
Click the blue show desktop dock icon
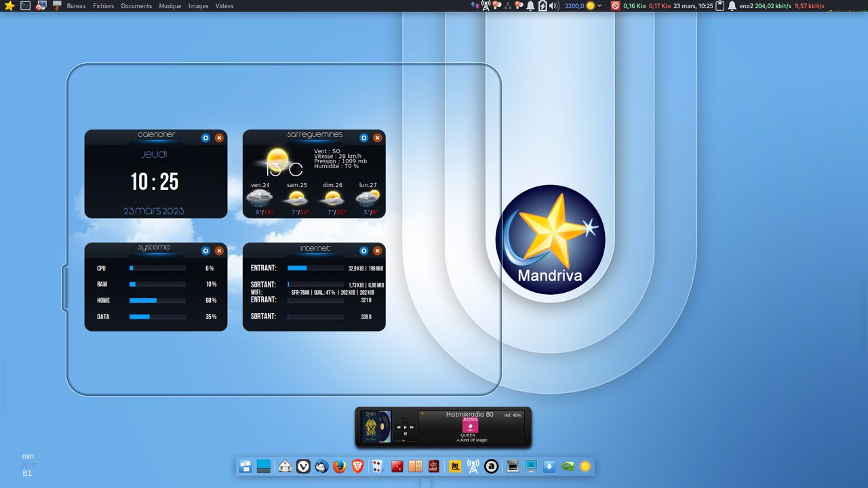tap(264, 466)
